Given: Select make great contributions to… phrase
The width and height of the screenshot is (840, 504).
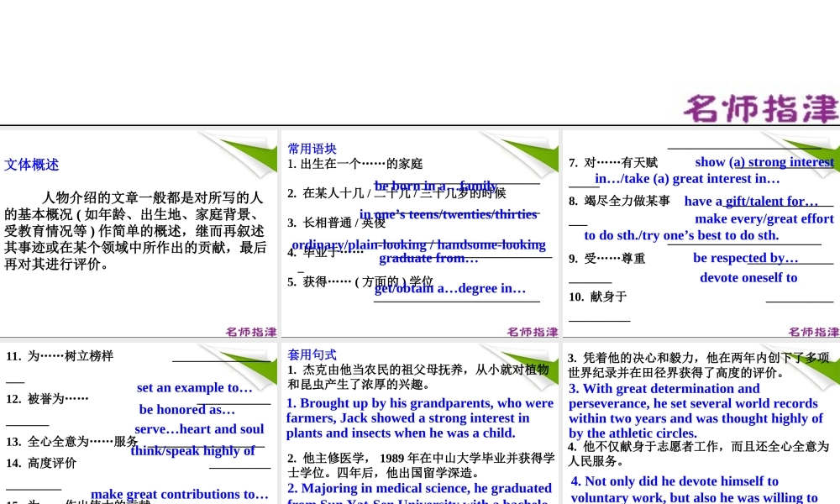Looking at the screenshot, I should [x=179, y=494].
